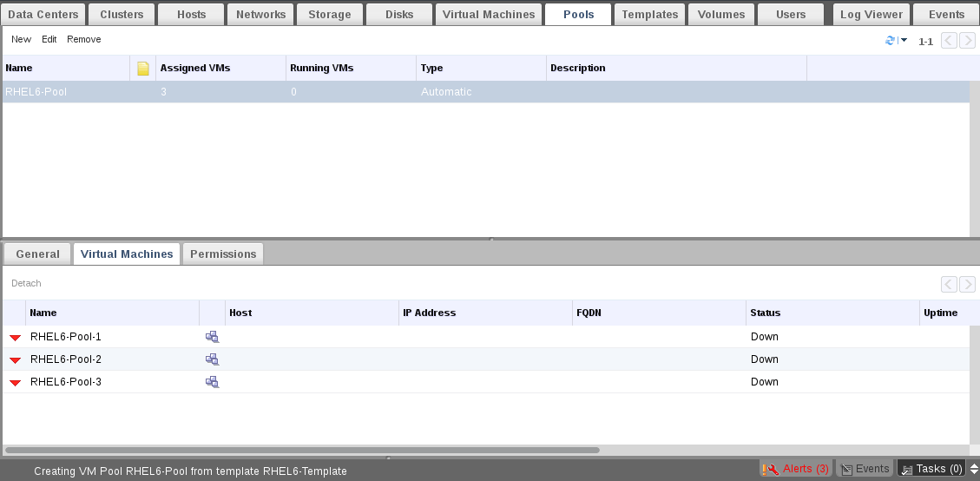Screen dimensions: 980x481
Task: Click the yellow note icon column header
Action: pos(143,69)
